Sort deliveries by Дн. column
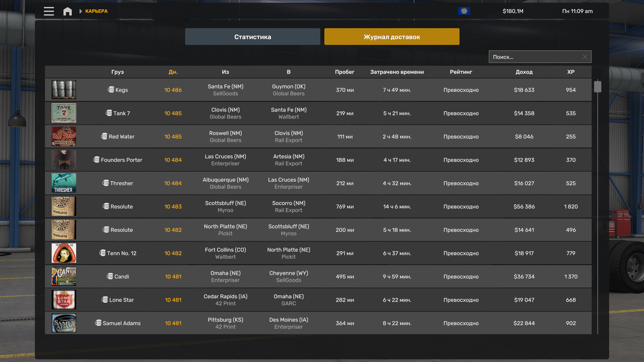 (x=173, y=72)
